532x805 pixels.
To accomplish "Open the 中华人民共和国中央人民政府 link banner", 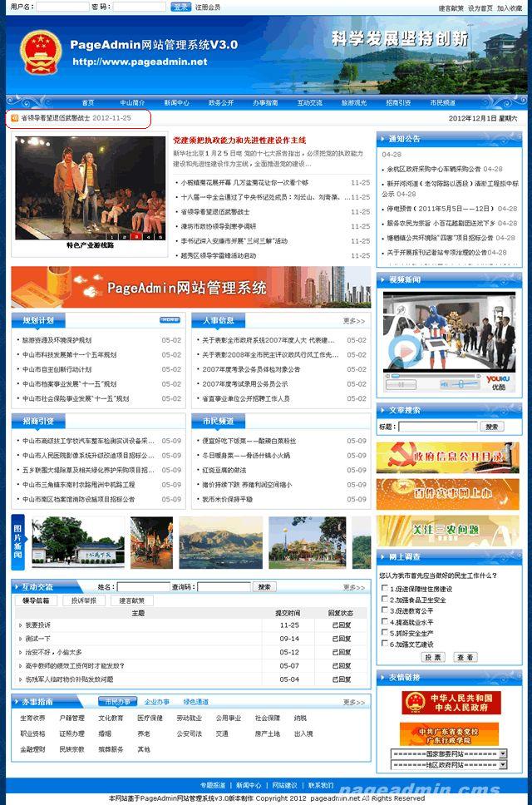I will 451,703.
